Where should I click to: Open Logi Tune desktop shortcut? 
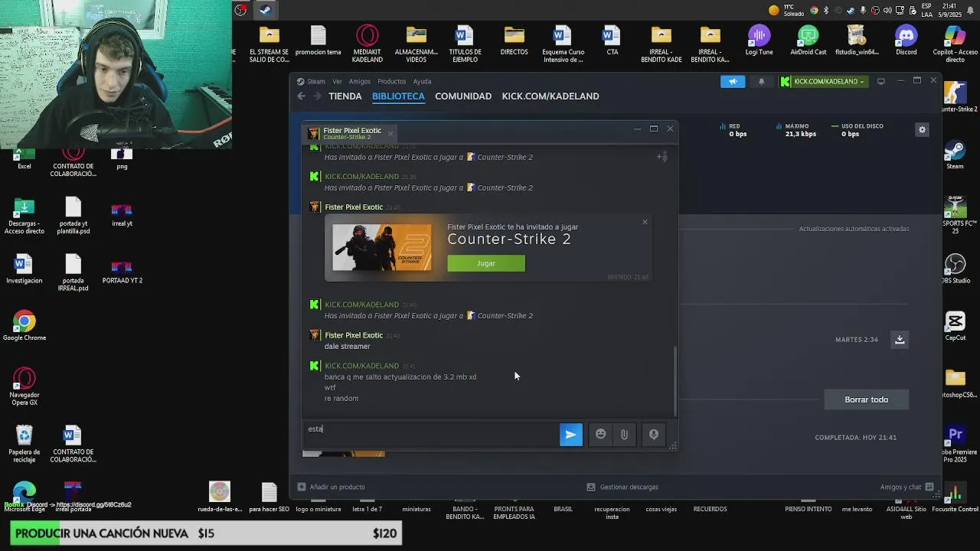pos(759,40)
